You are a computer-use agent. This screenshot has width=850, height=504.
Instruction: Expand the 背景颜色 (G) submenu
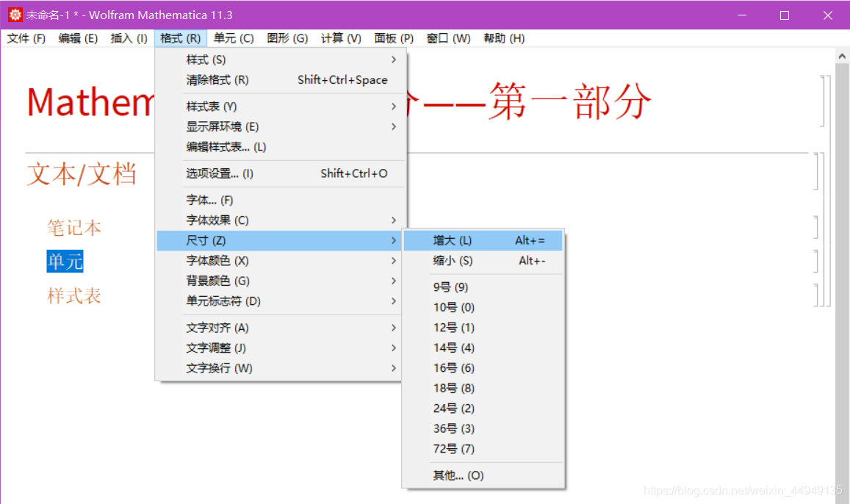pos(280,281)
